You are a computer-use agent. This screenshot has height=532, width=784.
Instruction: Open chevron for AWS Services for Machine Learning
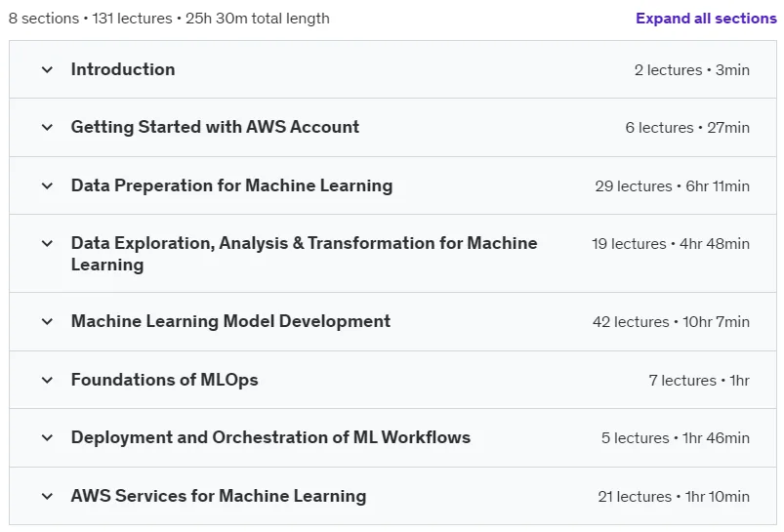(47, 497)
